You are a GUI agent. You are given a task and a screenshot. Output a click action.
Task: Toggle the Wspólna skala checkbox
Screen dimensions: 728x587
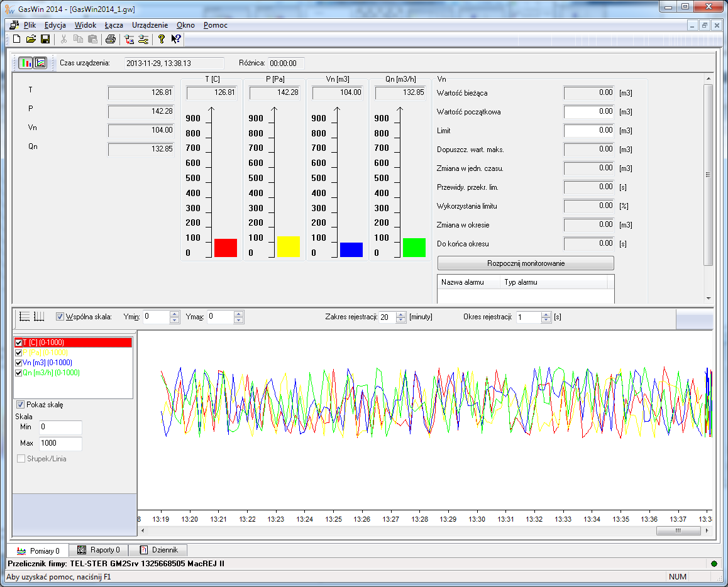click(x=60, y=317)
